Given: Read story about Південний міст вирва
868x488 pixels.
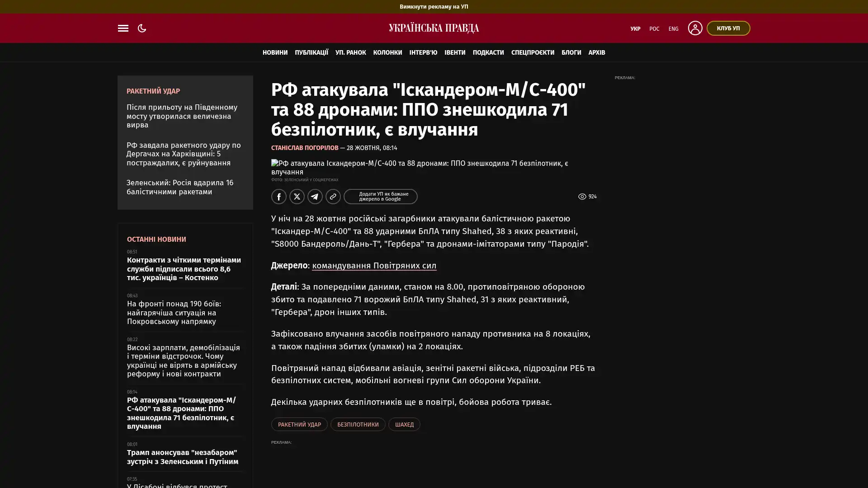Looking at the screenshot, I should click(x=182, y=116).
